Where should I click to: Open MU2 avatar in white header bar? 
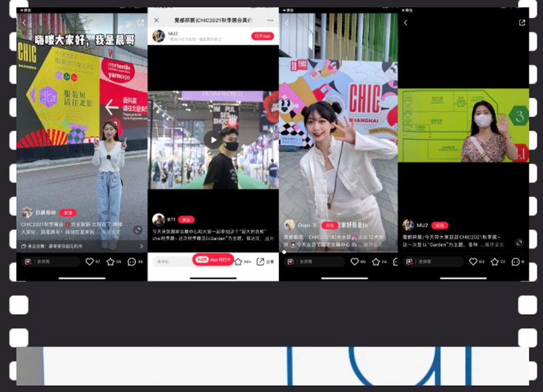coord(159,36)
